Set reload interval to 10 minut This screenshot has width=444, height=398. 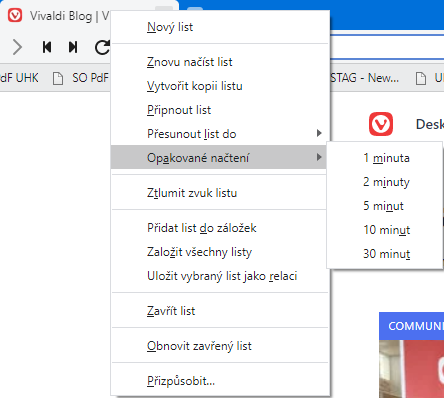tap(385, 230)
